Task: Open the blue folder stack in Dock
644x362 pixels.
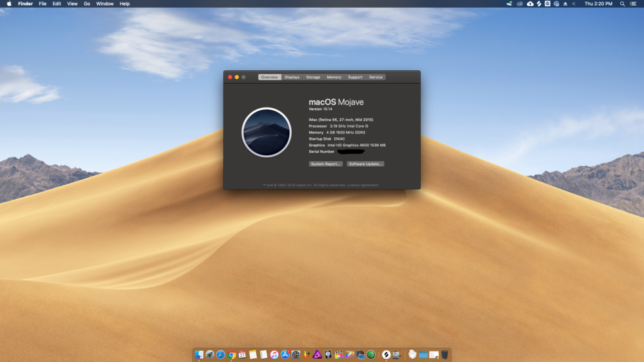Action: 423,355
